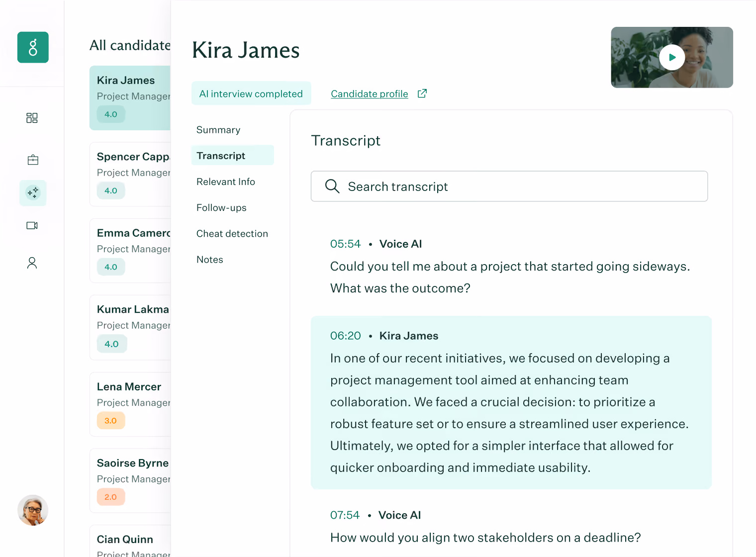Jump to the 06:20 transcript timestamp
756x557 pixels.
pos(345,336)
